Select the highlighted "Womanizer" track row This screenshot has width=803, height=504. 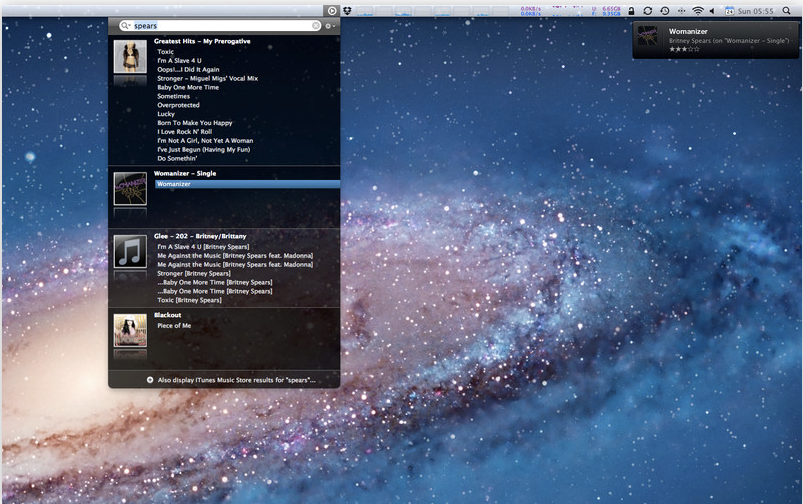pyautogui.click(x=247, y=184)
